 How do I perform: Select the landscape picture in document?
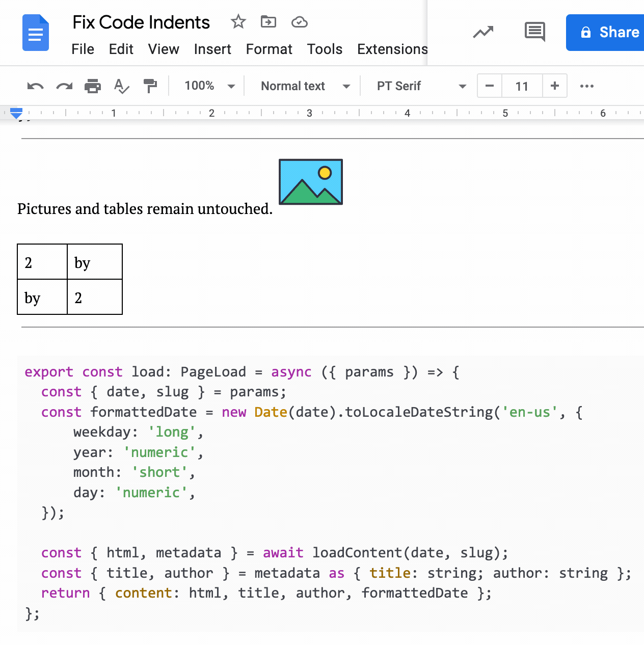311,182
